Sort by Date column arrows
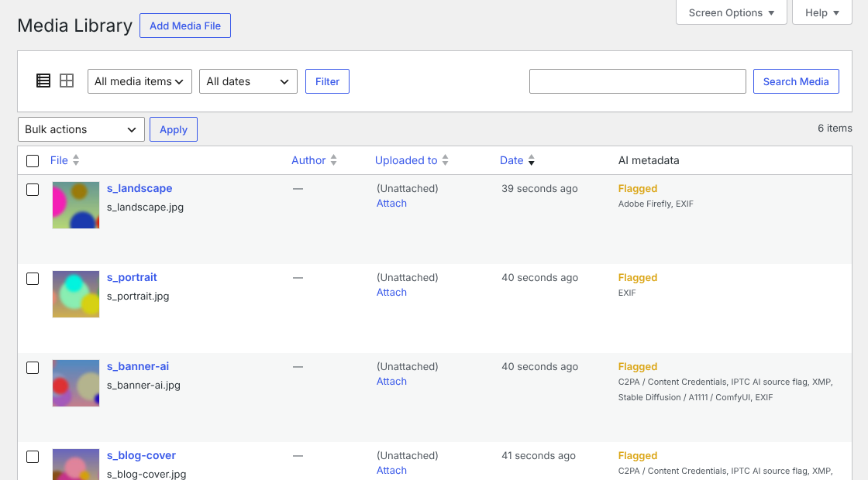868x480 pixels. pyautogui.click(x=532, y=160)
